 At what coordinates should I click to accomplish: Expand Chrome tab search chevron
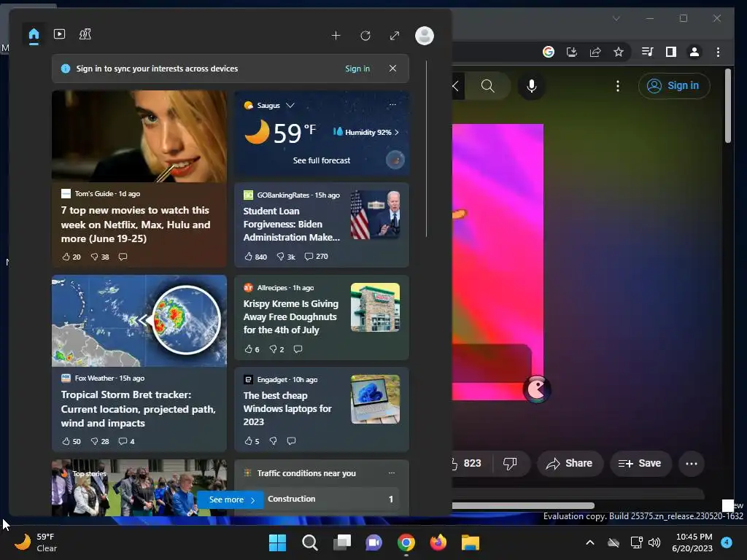coord(616,18)
